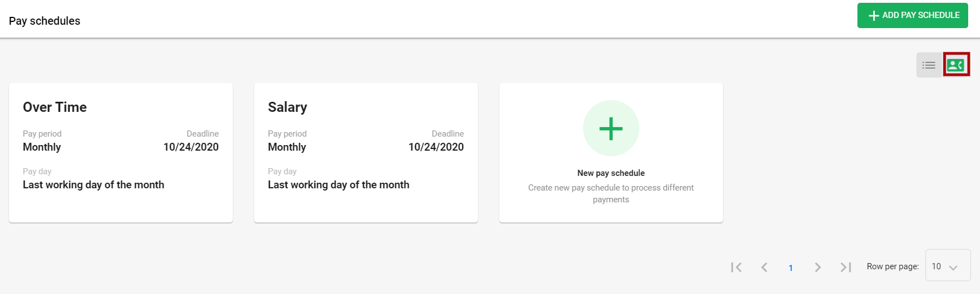Select Salary deadline 10/24/2020

click(x=436, y=147)
